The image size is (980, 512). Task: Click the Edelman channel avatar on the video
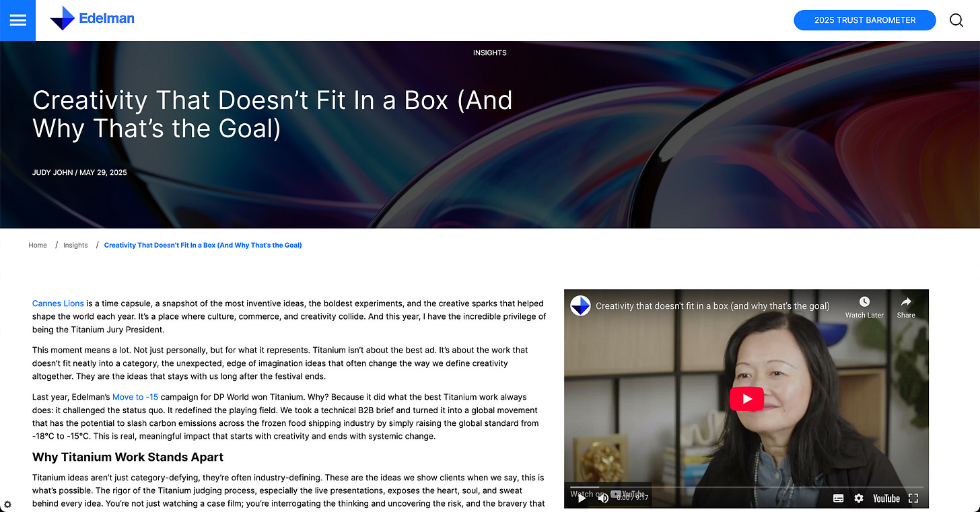[580, 306]
